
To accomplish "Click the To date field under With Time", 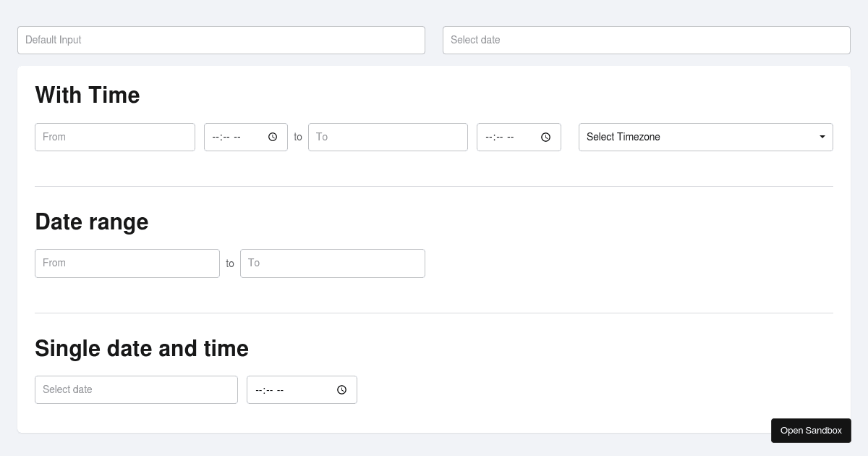I will (388, 137).
